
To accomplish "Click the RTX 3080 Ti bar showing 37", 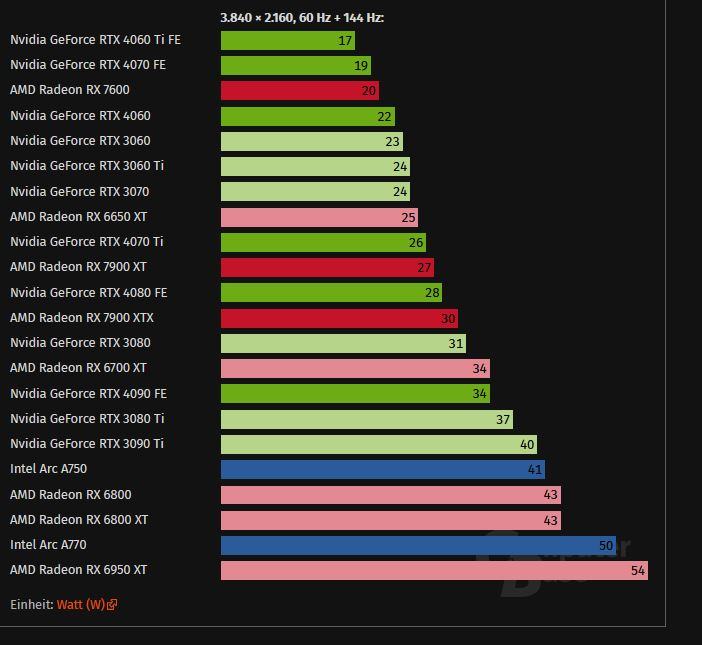I will [367, 420].
